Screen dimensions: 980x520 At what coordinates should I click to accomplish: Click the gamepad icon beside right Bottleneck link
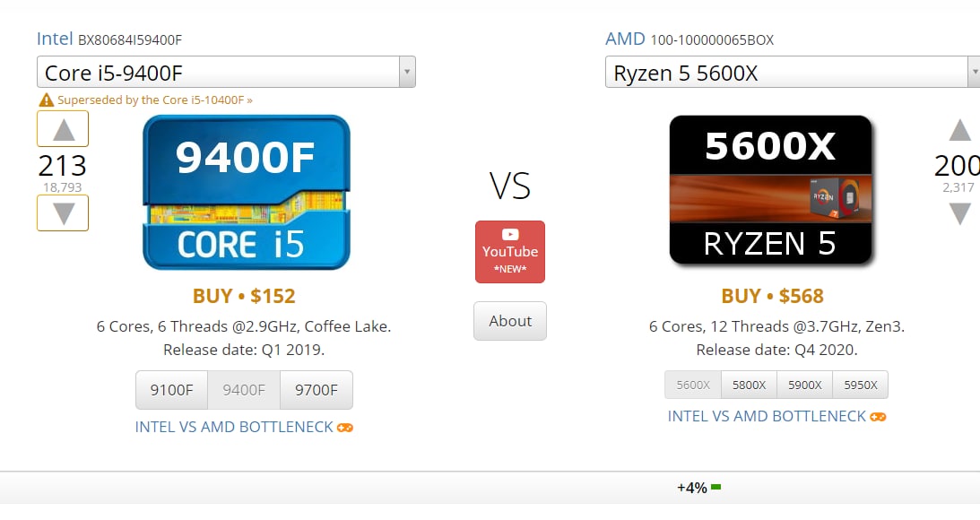tap(878, 417)
